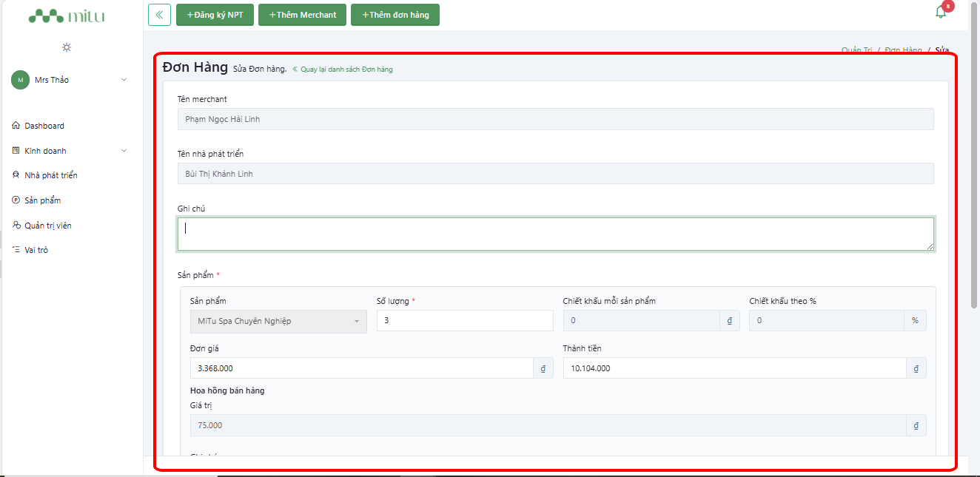Click the MiTu logo

[x=67, y=16]
